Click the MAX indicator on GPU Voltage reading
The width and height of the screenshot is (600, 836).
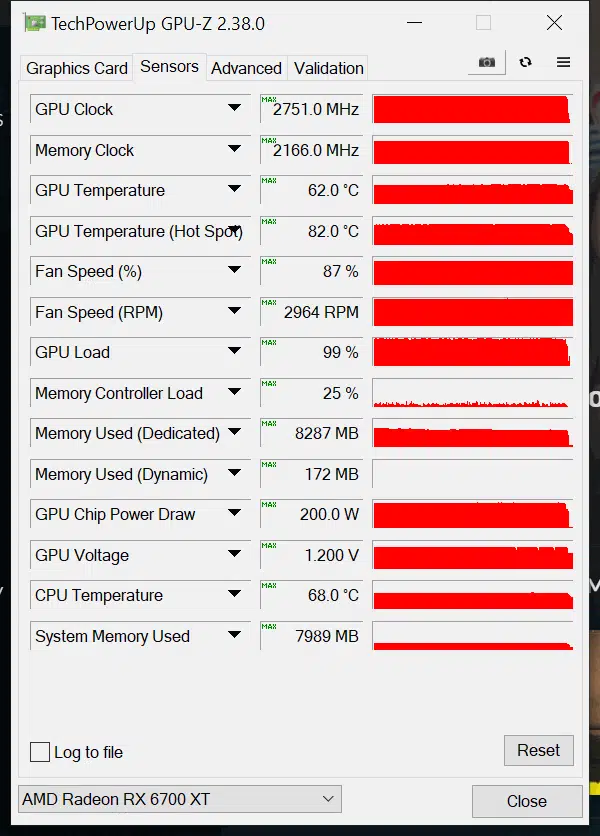269,545
